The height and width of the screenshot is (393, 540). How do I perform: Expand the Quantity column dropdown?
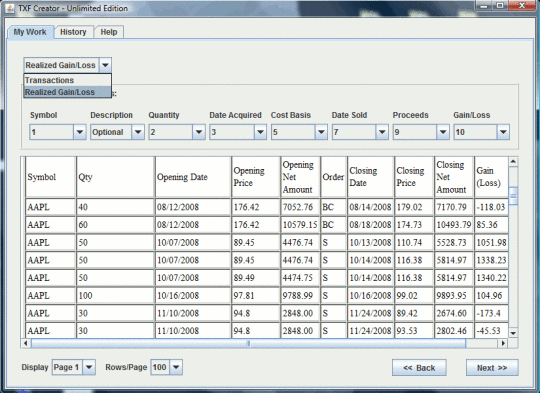click(199, 132)
